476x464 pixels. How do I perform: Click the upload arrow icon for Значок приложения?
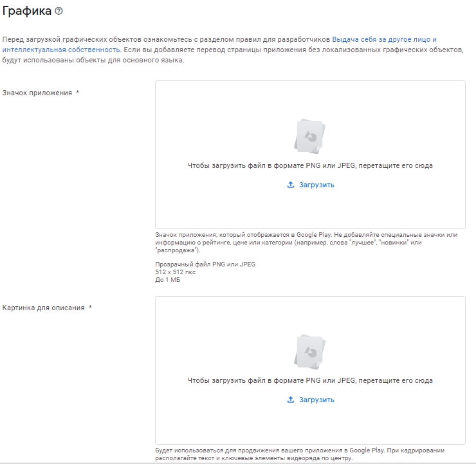pyautogui.click(x=291, y=185)
